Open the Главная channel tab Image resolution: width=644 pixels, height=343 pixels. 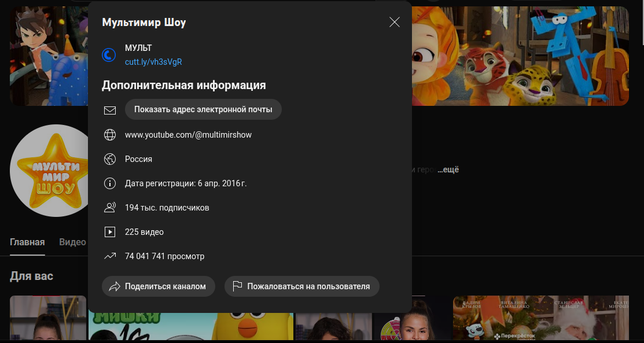(x=27, y=242)
